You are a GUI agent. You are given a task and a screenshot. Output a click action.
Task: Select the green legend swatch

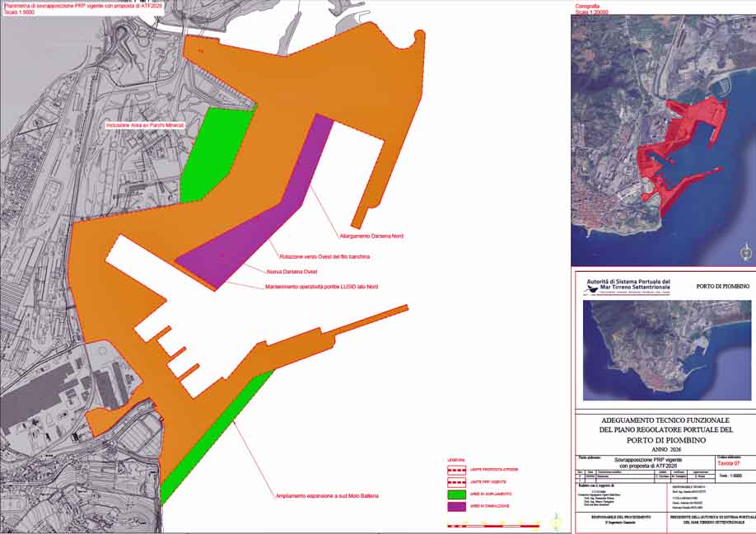tap(456, 494)
